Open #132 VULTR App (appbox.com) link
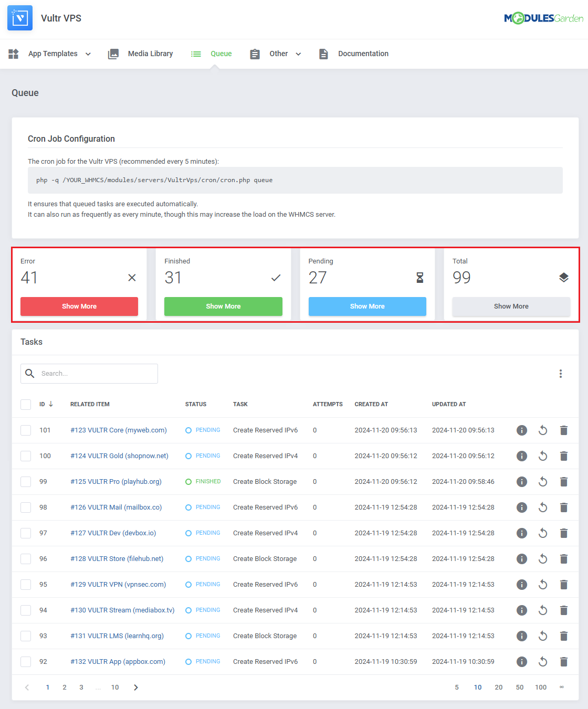 point(118,662)
